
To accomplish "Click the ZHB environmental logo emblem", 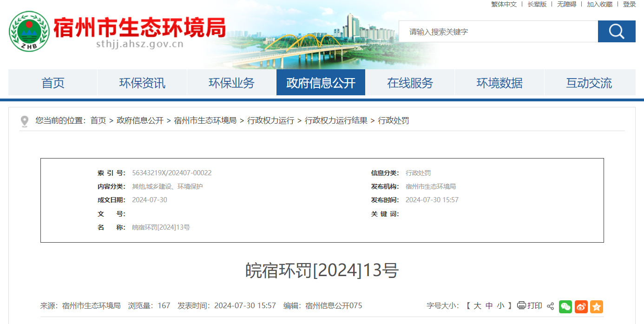I will tap(29, 31).
